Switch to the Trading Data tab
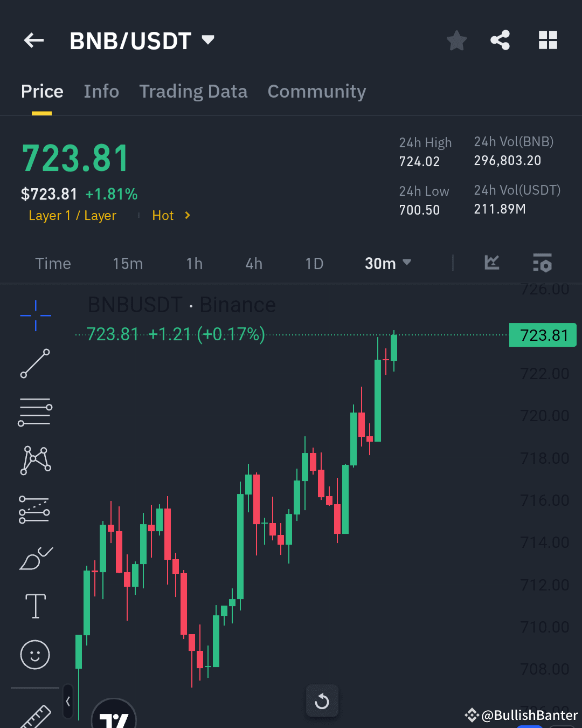Image resolution: width=582 pixels, height=728 pixels. (x=193, y=92)
